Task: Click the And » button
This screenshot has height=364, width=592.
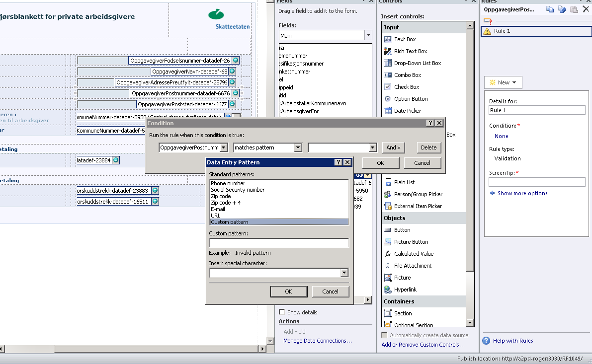Action: tap(393, 147)
